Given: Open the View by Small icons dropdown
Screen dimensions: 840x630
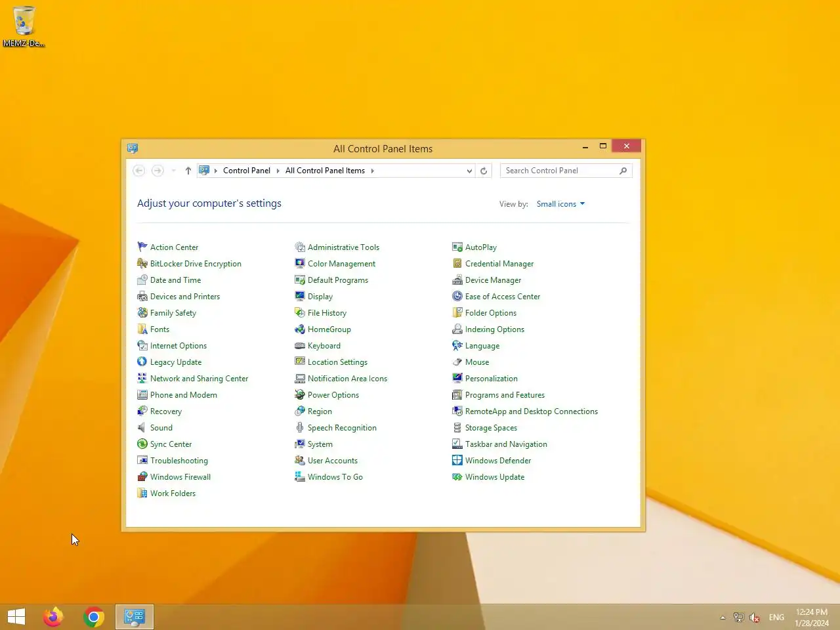Looking at the screenshot, I should tap(560, 204).
